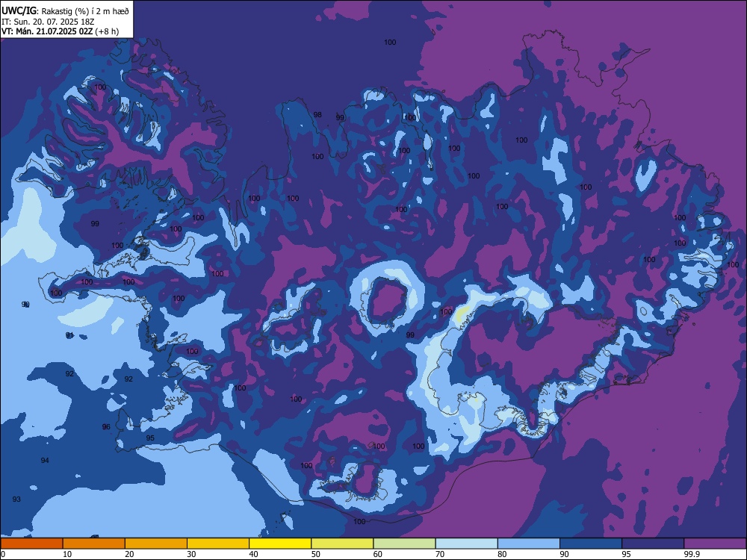The width and height of the screenshot is (747, 560).
Task: Click the '96' humidity value on the map
Action: point(106,426)
